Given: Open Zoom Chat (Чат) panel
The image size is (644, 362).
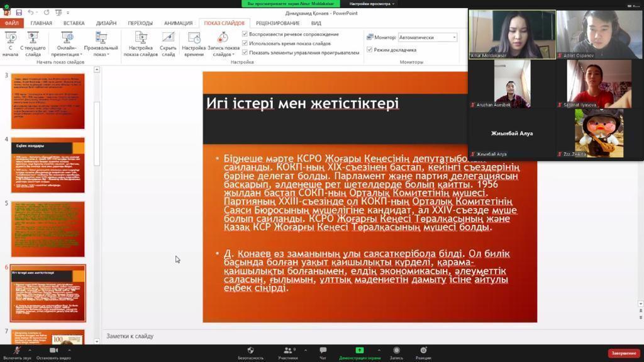Looking at the screenshot, I should click(x=323, y=353).
